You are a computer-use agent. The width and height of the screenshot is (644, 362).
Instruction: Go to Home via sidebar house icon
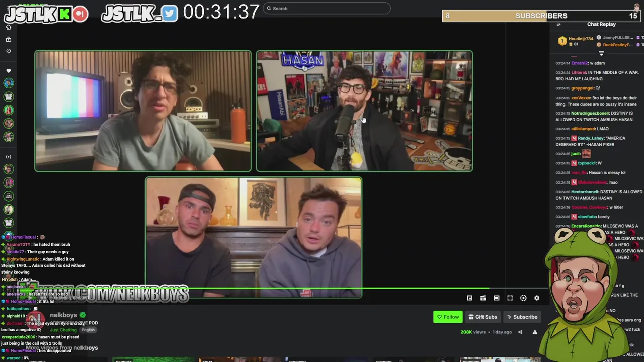click(x=9, y=27)
